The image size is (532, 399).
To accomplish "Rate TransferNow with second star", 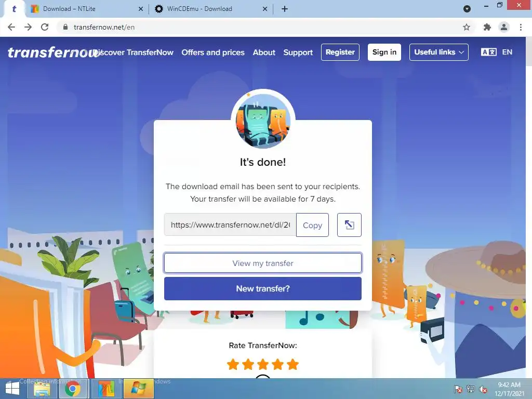I will click(248, 364).
